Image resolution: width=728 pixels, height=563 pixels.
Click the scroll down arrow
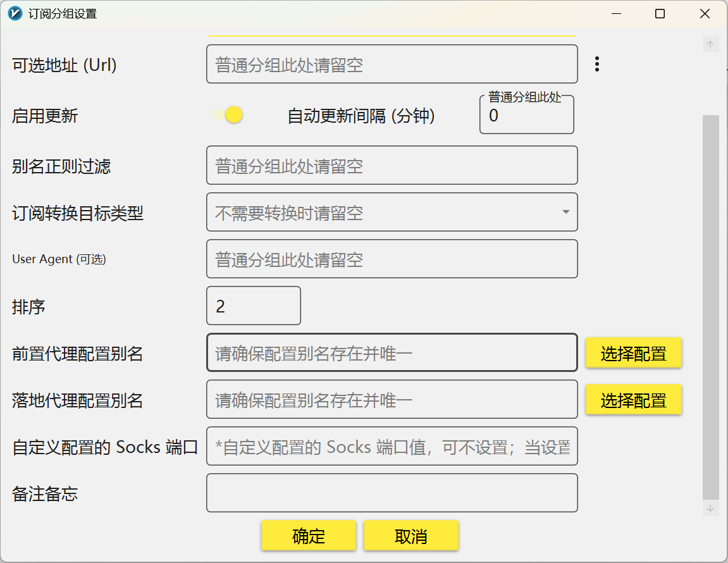(x=710, y=509)
